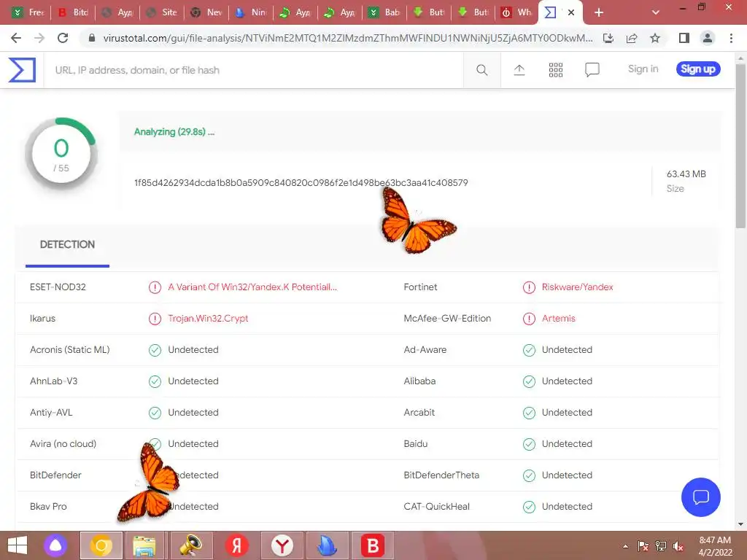Click the Trojan.Win32.Crypt result
This screenshot has height=560, width=747.
208,319
